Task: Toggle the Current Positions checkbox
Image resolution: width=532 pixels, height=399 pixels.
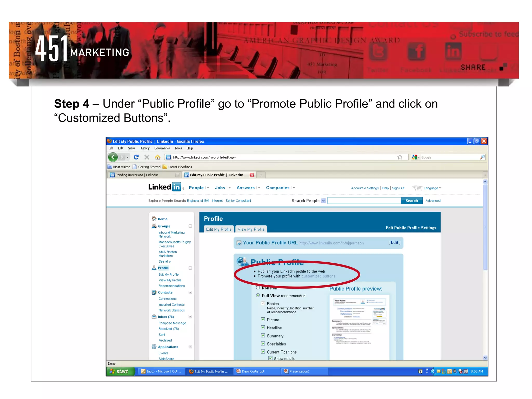Action: (x=263, y=352)
